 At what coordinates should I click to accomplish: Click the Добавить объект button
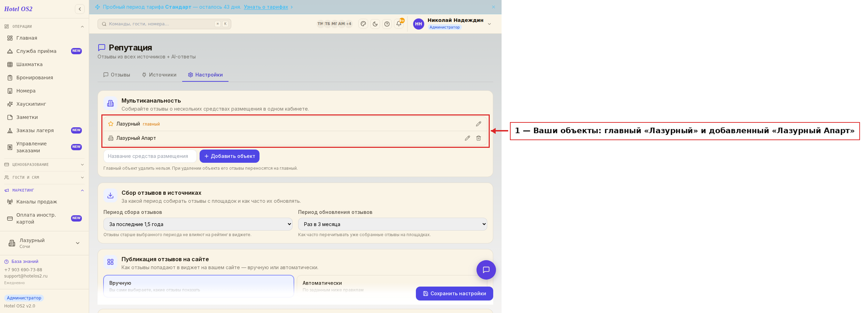[x=230, y=156]
